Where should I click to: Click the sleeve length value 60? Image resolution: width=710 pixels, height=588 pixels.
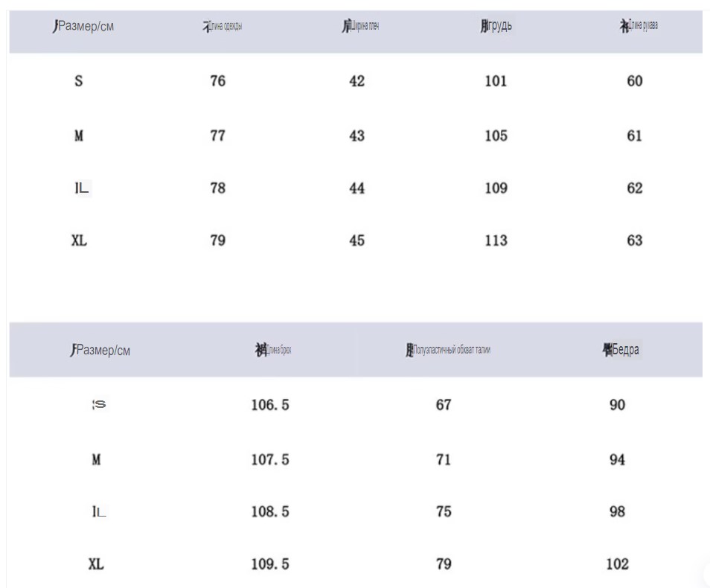[634, 81]
